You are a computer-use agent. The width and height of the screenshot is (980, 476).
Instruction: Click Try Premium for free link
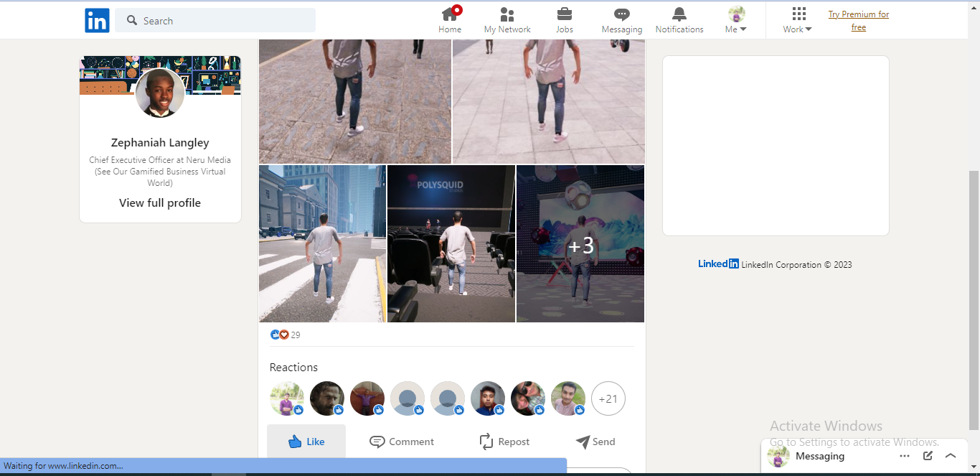[x=859, y=21]
